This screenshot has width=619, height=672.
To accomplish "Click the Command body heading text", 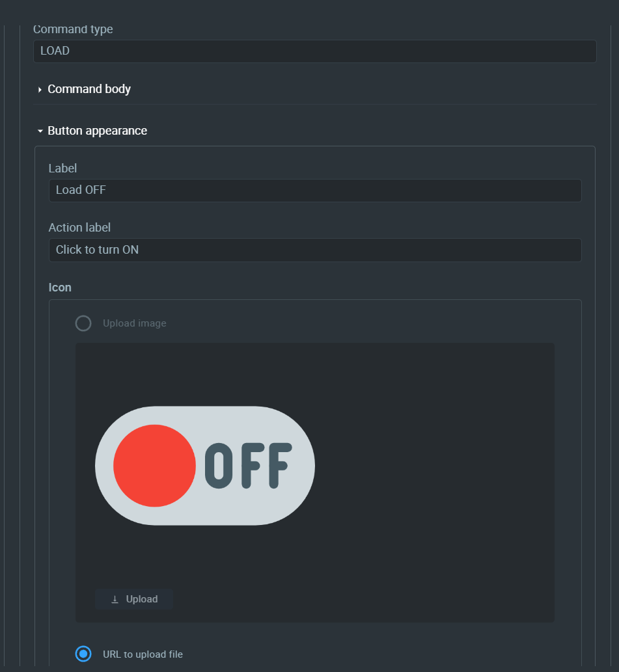I will (x=89, y=89).
